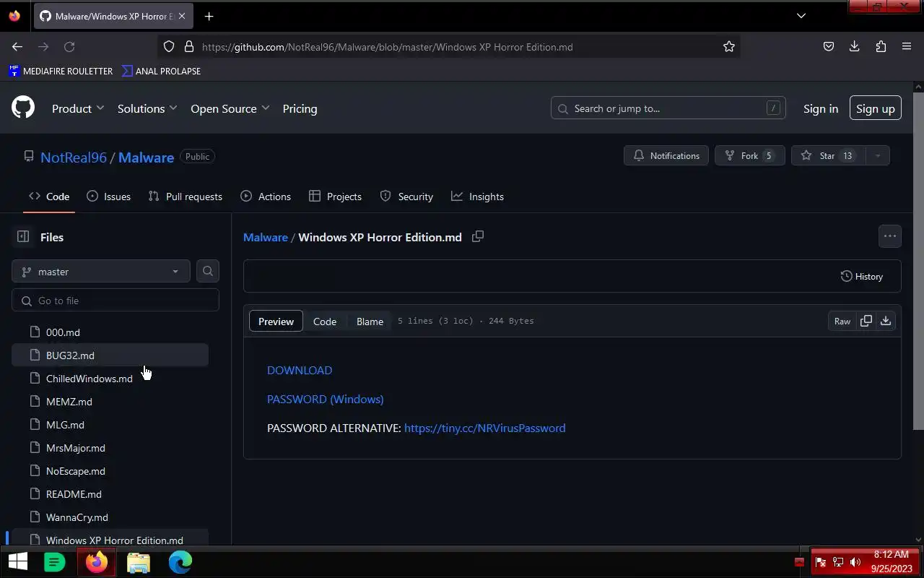
Task: Open the Insights tab
Action: pyautogui.click(x=477, y=197)
